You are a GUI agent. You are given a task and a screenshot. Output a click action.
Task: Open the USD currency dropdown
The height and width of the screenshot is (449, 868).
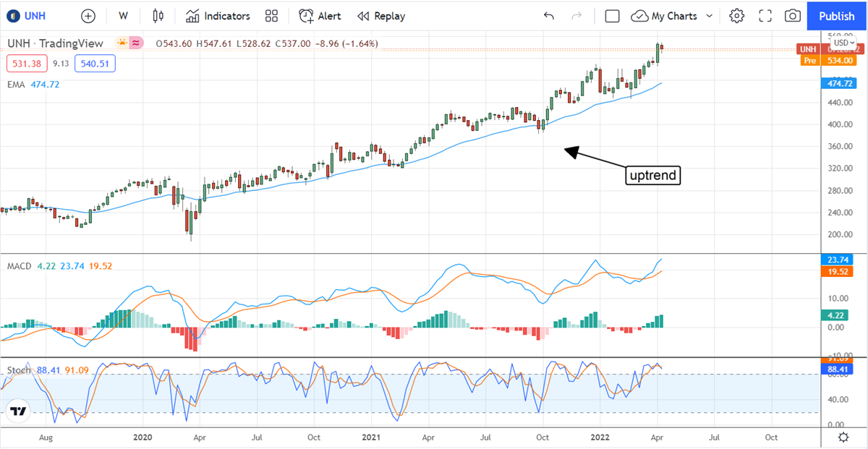pyautogui.click(x=842, y=43)
